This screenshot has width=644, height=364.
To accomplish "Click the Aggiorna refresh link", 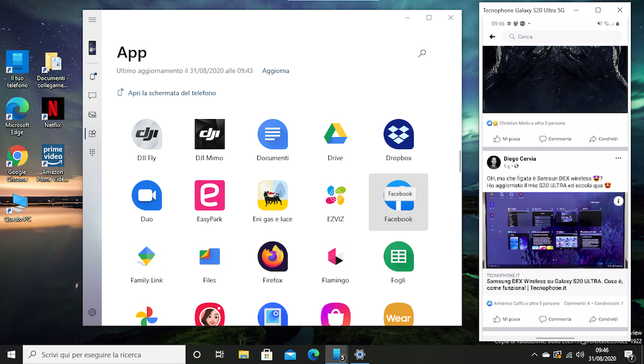I will [275, 71].
